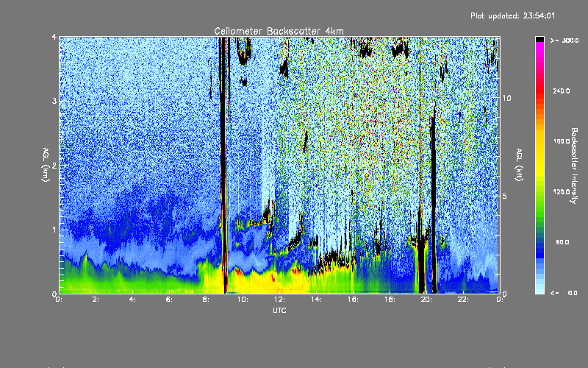Click the '<= 0.0' colorbar minimum label
588x368 pixels.
(x=564, y=293)
